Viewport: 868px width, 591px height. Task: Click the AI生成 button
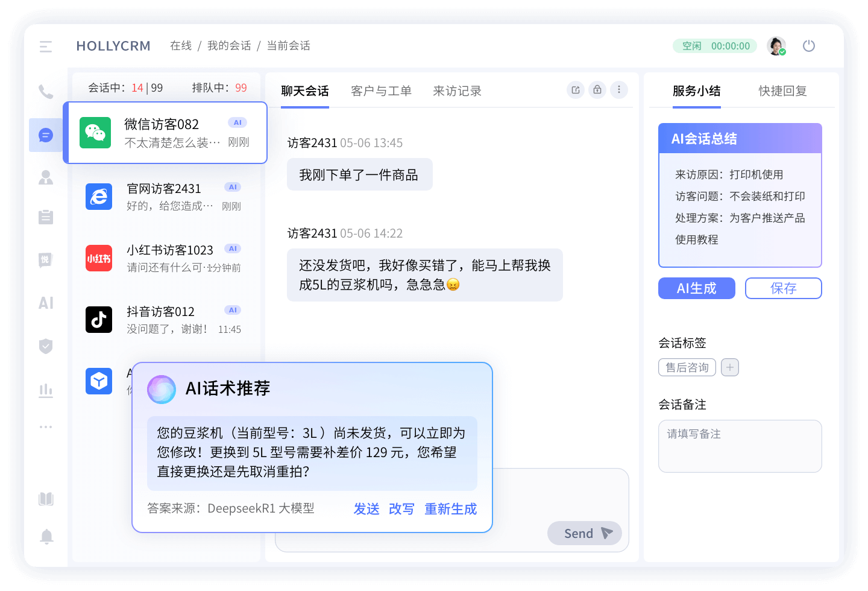coord(696,288)
